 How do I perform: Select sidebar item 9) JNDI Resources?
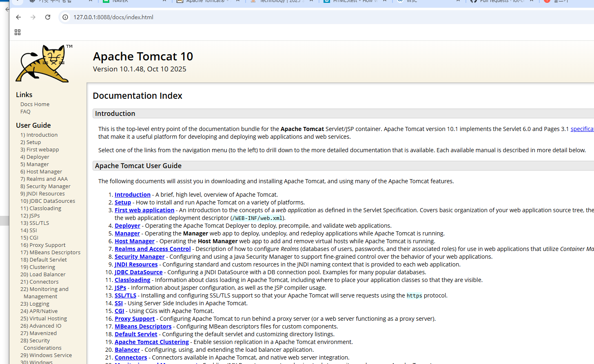(x=42, y=194)
